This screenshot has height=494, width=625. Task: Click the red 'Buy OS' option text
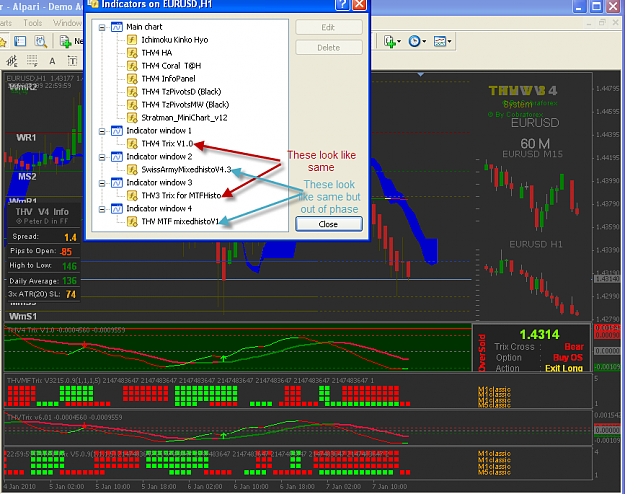click(x=568, y=357)
